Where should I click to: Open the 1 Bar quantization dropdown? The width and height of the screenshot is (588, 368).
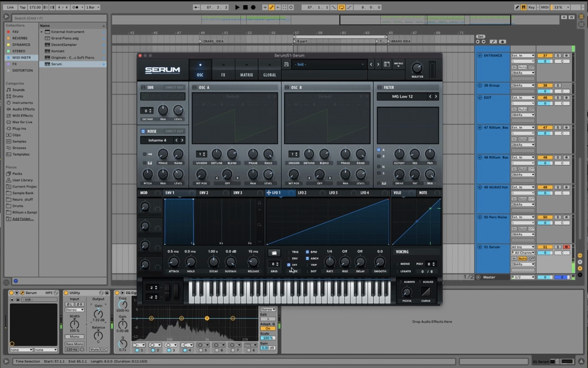coord(92,7)
